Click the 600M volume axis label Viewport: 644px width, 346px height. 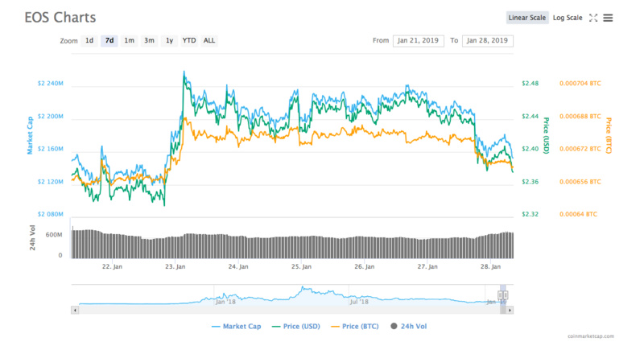tap(54, 235)
